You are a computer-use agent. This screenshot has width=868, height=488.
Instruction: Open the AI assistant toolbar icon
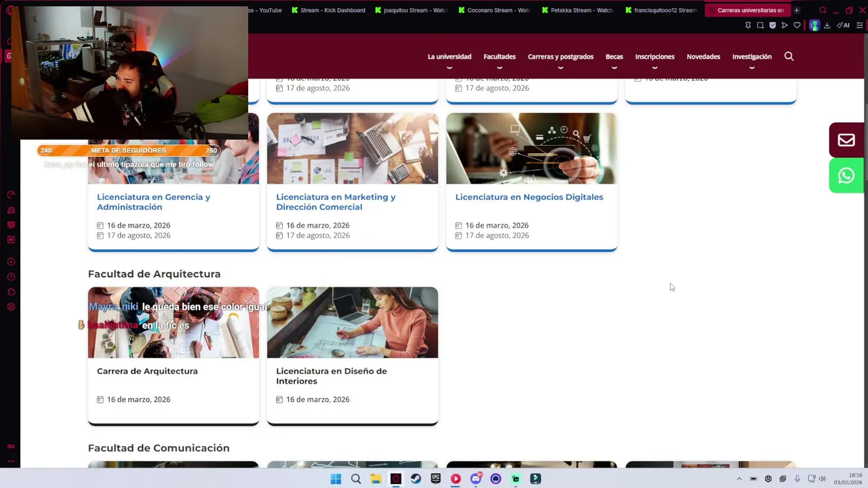coord(843,25)
